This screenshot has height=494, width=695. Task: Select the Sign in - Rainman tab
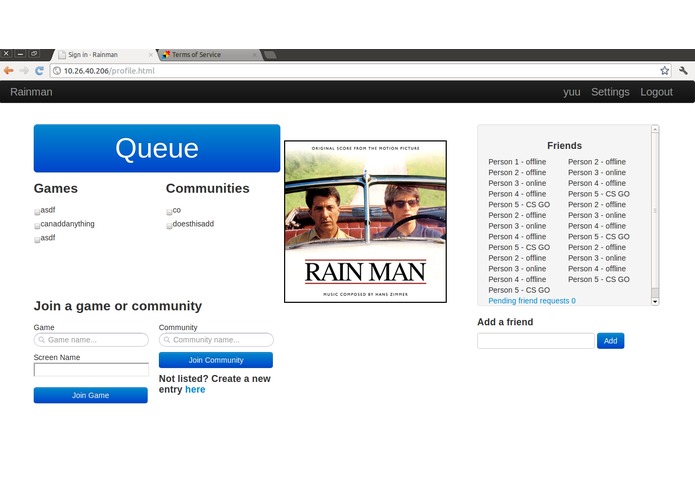click(105, 54)
